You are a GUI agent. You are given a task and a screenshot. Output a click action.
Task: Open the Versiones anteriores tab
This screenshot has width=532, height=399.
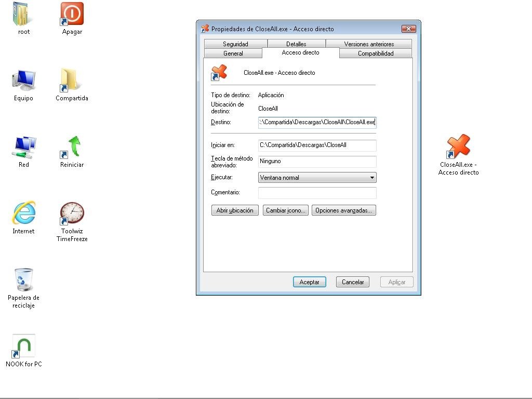pos(369,44)
